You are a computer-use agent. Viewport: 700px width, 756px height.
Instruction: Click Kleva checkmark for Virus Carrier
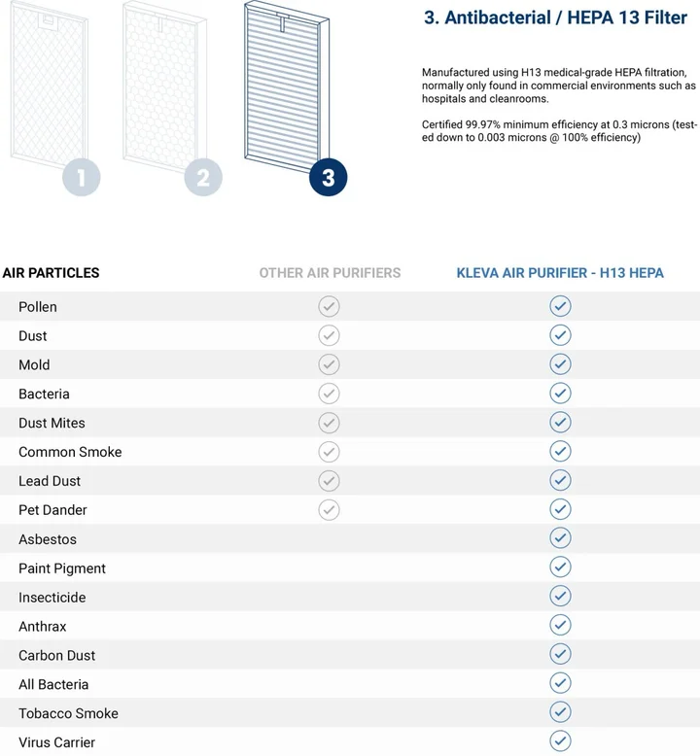point(560,741)
